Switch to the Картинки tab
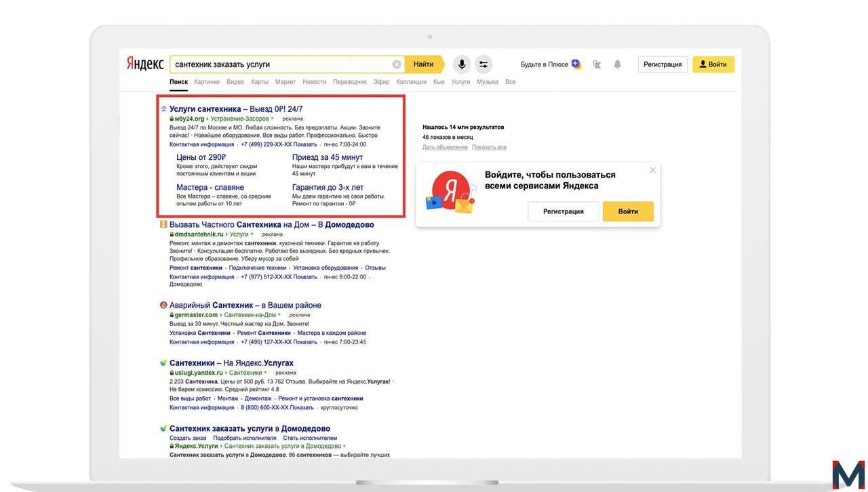 pyautogui.click(x=207, y=82)
